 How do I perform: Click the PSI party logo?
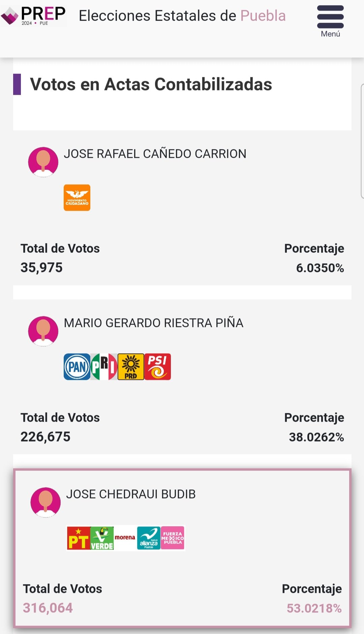(158, 367)
